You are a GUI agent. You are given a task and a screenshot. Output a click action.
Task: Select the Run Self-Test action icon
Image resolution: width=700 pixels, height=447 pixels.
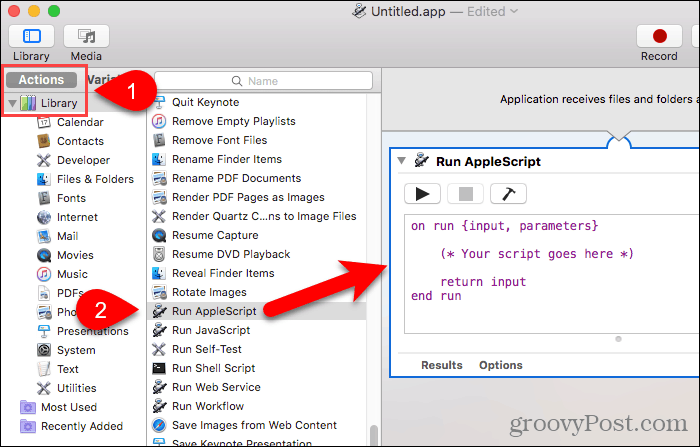point(159,349)
